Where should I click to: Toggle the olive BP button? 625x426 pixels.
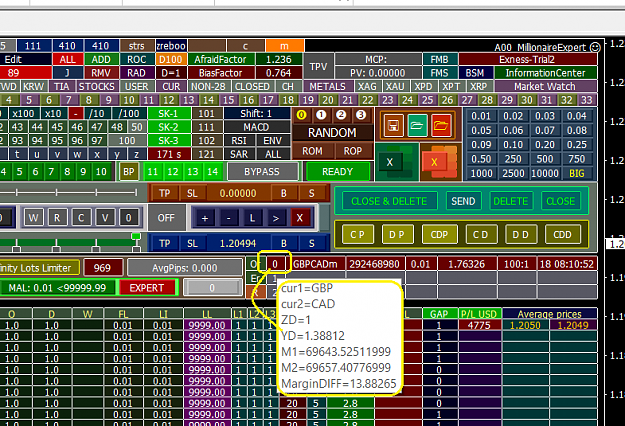tap(128, 172)
